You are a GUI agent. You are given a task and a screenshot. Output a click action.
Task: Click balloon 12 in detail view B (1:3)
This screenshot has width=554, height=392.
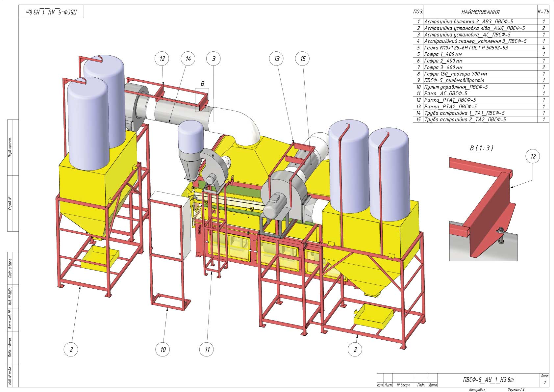pyautogui.click(x=533, y=156)
